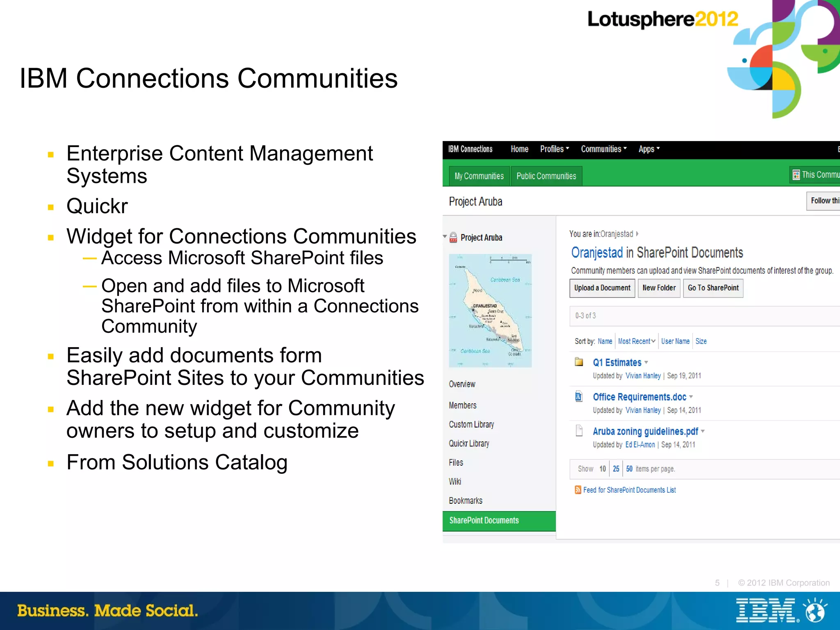840x630 pixels.
Task: Switch to Public Communities tab
Action: tap(546, 176)
